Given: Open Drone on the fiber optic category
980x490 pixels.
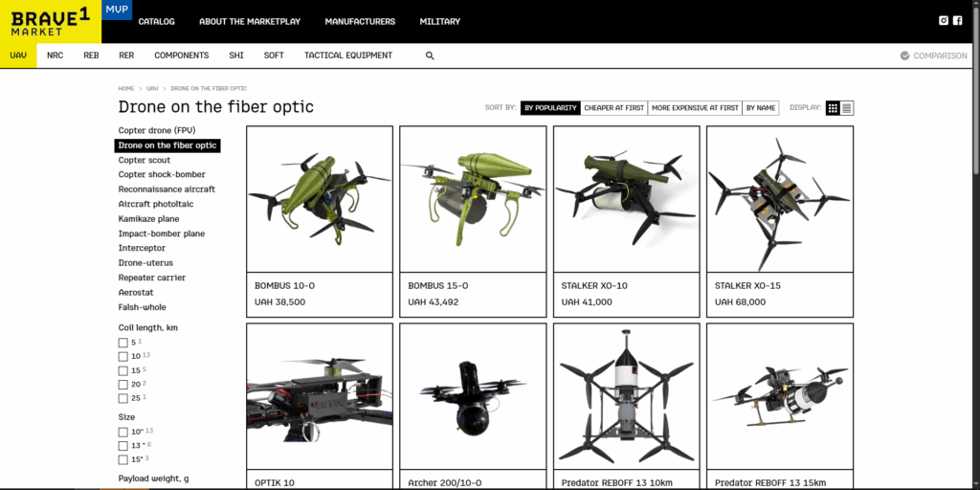Looking at the screenshot, I should click(x=167, y=145).
